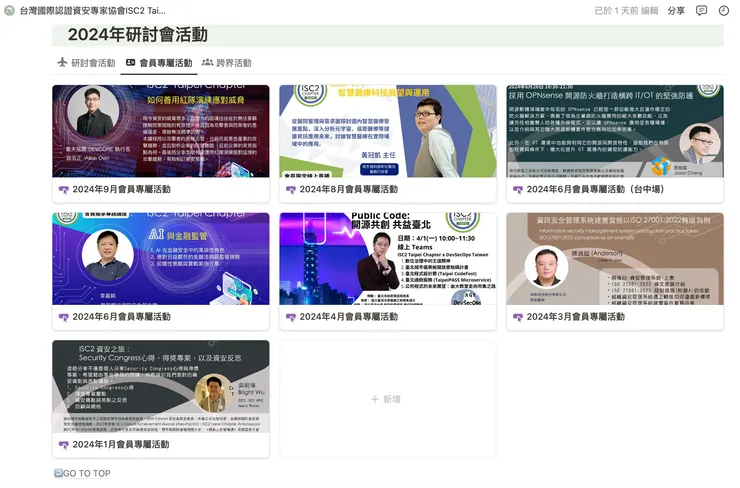Click the 2024年6月會員專屬活動（台中場）title

tap(596, 189)
